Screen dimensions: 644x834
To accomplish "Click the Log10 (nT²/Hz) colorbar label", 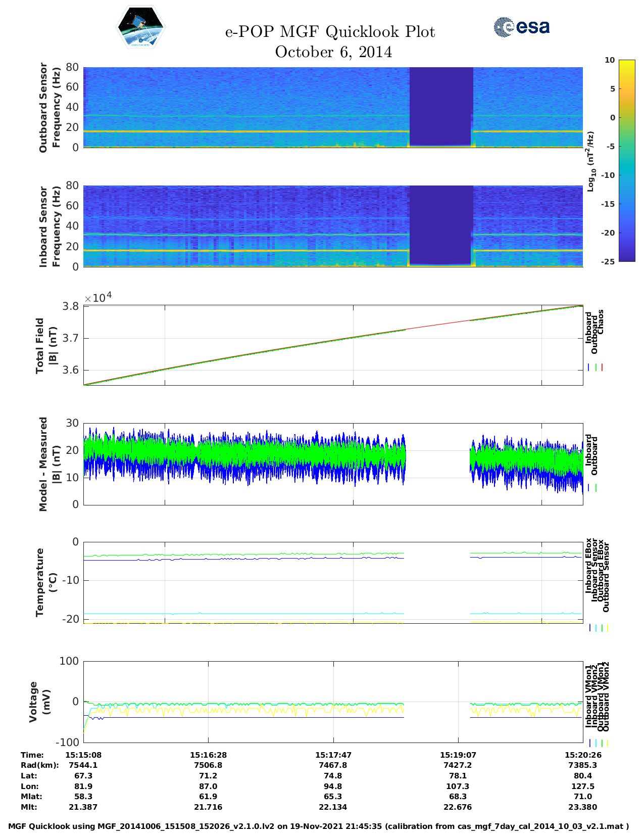I will coord(590,161).
